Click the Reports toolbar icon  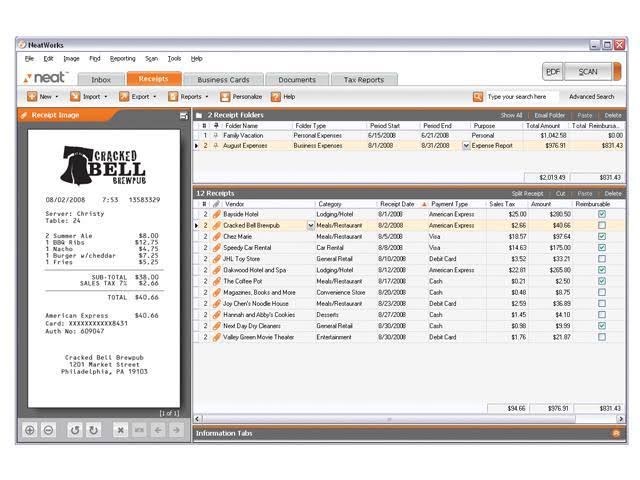(x=173, y=96)
